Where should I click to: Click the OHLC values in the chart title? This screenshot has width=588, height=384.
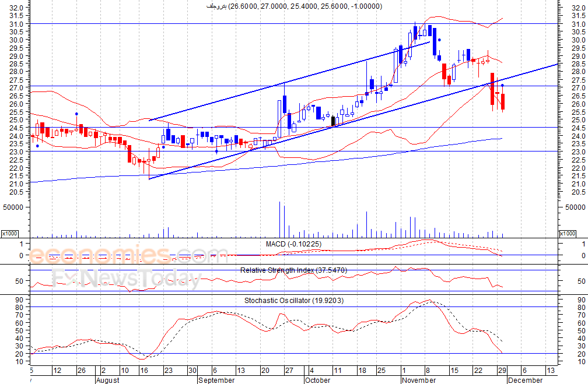305,6
